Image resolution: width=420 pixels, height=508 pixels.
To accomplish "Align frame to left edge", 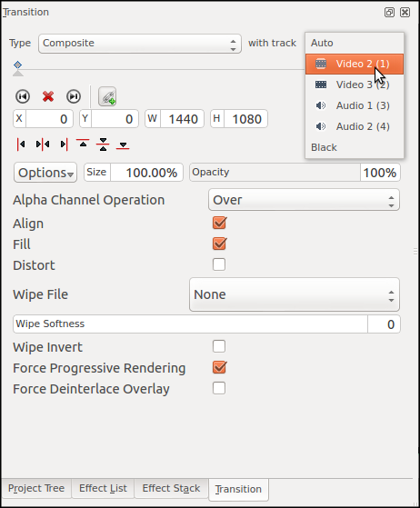I will [x=21, y=144].
